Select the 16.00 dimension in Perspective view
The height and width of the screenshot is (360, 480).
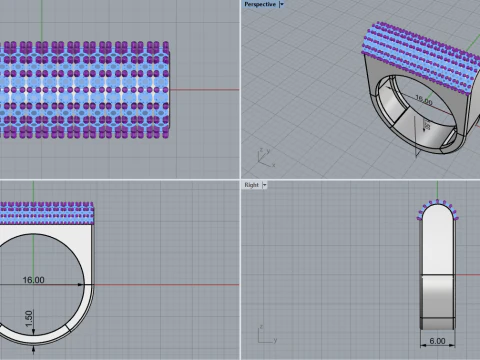[x=424, y=100]
